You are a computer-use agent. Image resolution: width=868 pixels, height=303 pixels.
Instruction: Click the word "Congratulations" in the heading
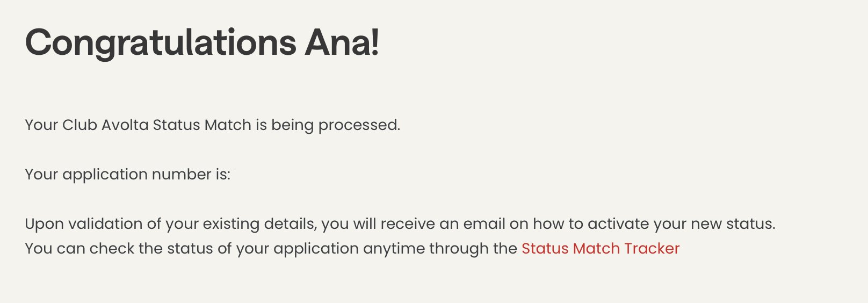click(160, 42)
